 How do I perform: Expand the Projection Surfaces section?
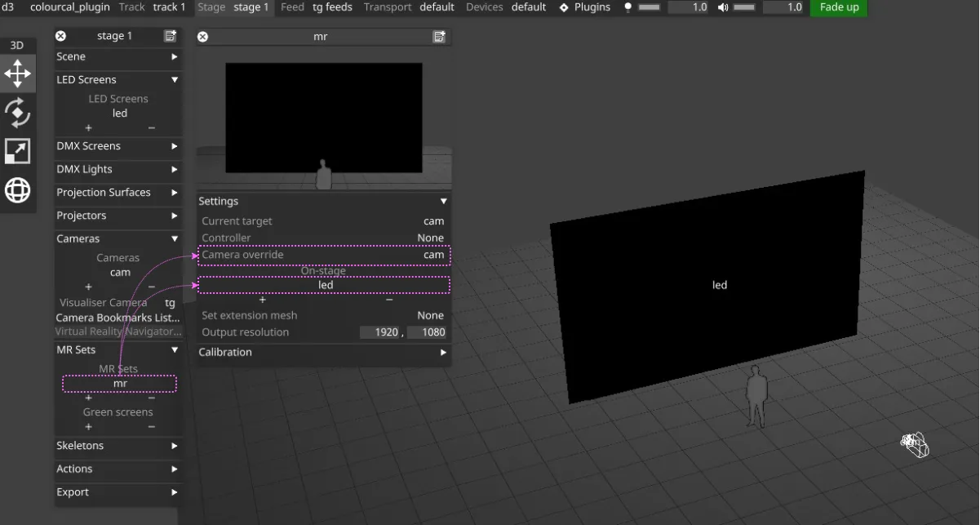click(117, 193)
